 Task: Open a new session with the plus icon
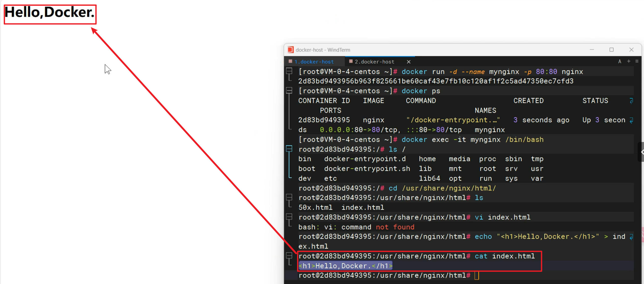tap(629, 61)
